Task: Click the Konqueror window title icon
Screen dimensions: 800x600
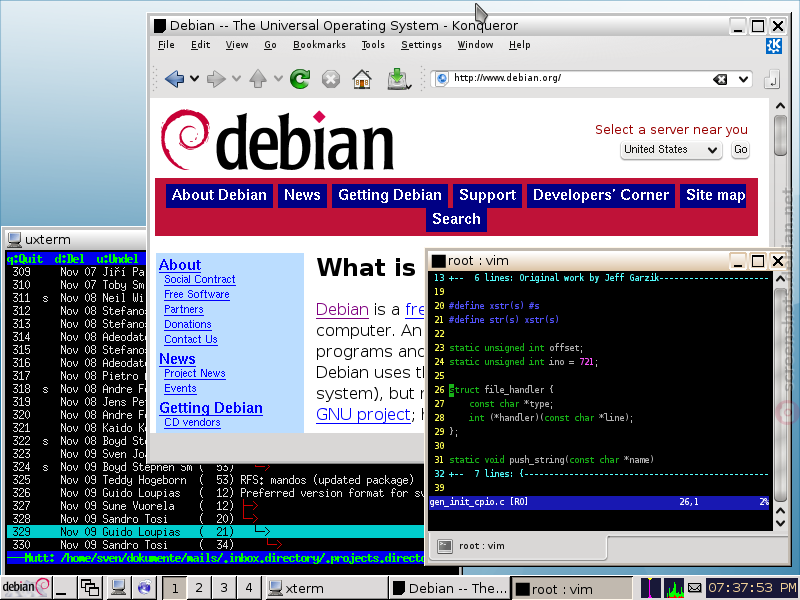Action: 160,26
